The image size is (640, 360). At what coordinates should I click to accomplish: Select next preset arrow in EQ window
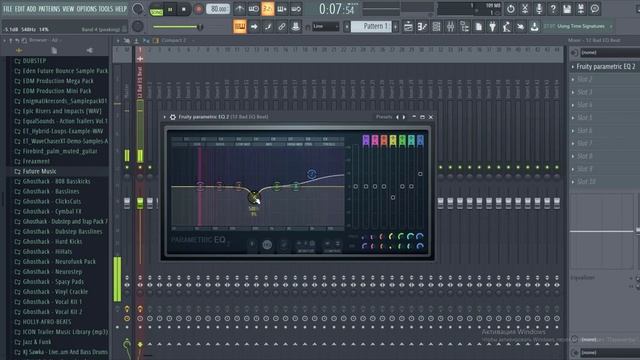404,117
